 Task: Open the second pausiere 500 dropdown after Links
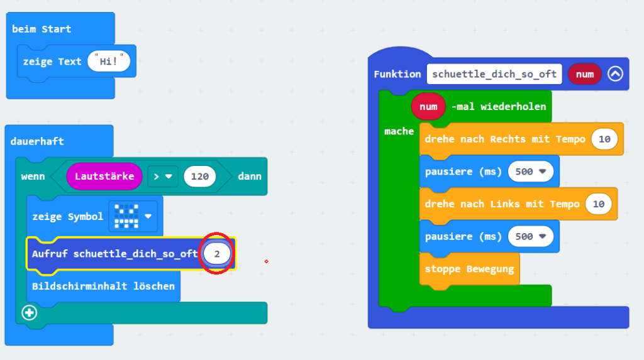click(x=531, y=236)
